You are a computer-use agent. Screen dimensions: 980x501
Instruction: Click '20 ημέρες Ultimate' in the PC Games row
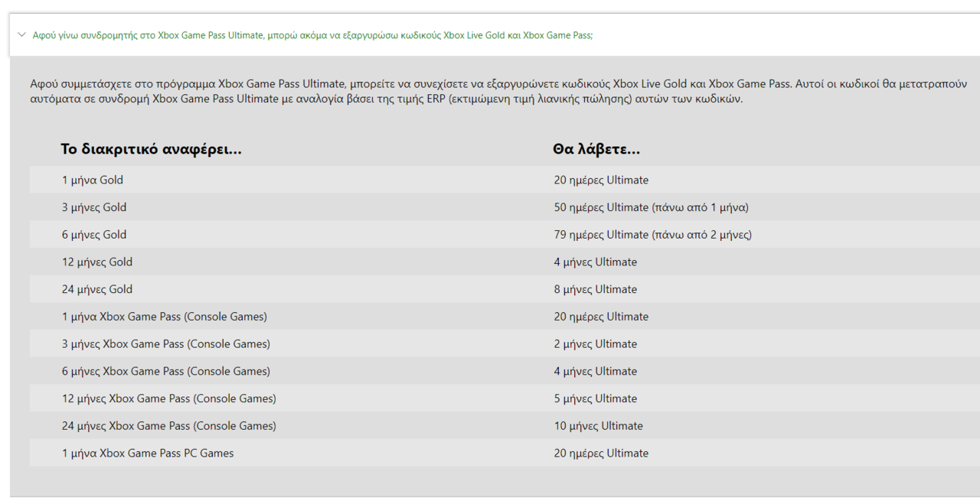pos(601,453)
